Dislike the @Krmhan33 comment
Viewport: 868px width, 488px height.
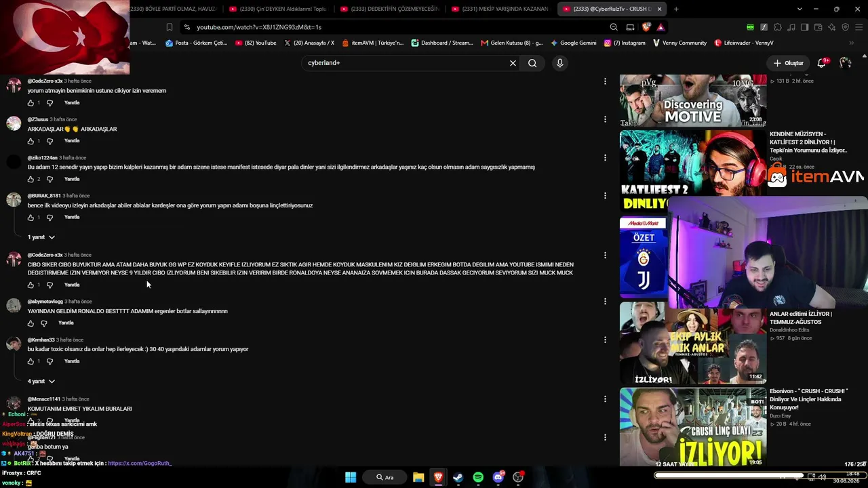(x=50, y=361)
